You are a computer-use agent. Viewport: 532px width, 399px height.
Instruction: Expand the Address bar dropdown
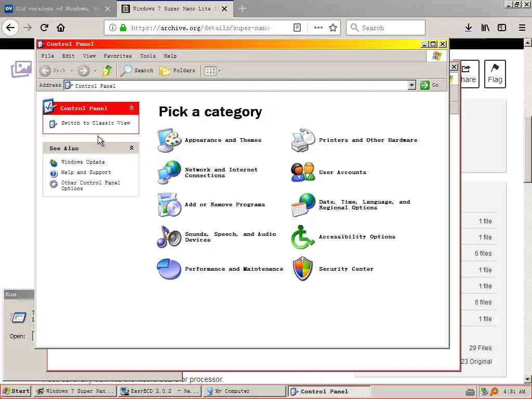tap(411, 85)
